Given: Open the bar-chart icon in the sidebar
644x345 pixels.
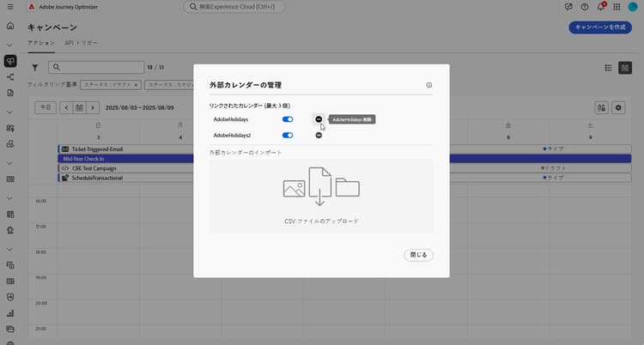Looking at the screenshot, I should pos(10,313).
